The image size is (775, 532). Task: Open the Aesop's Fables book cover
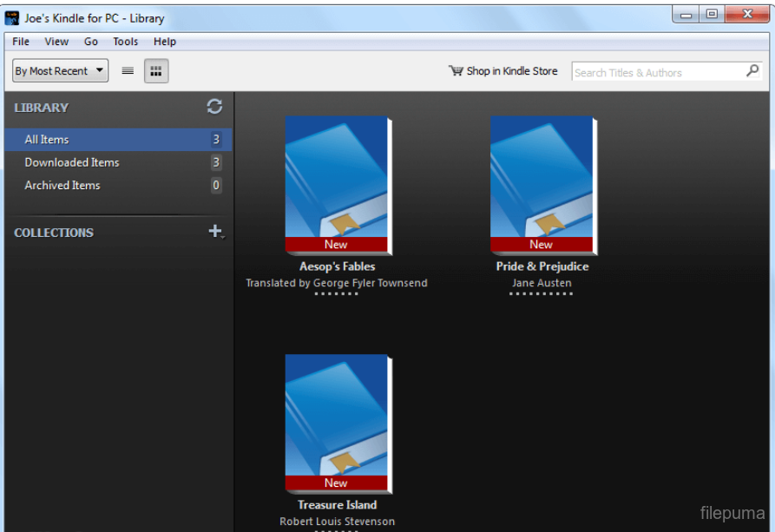pyautogui.click(x=337, y=182)
